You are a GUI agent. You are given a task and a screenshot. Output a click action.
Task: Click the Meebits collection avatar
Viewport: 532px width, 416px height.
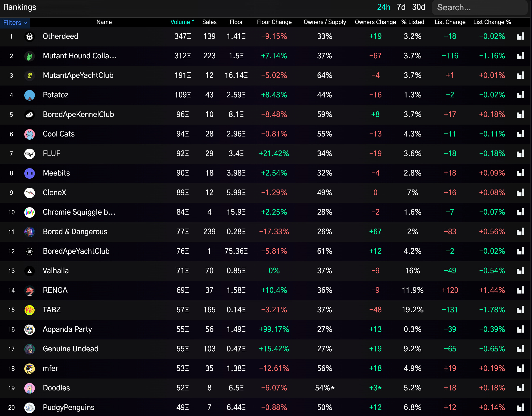[x=30, y=173]
